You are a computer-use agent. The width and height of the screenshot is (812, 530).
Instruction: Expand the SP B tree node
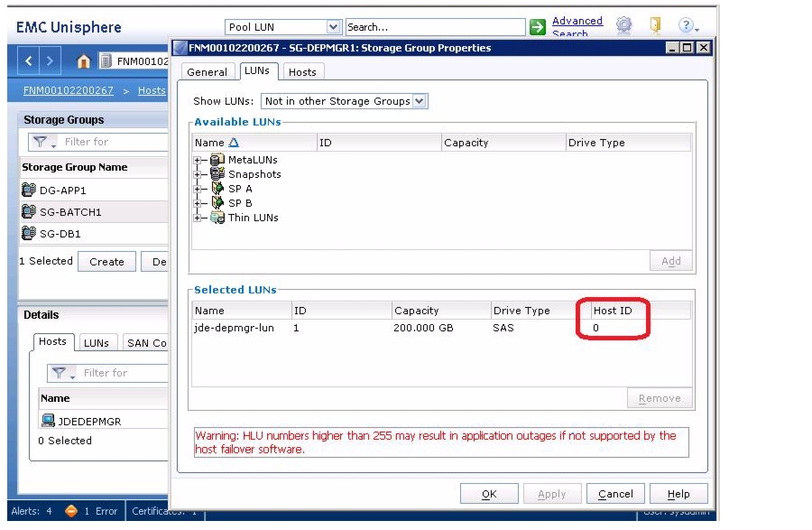point(198,204)
